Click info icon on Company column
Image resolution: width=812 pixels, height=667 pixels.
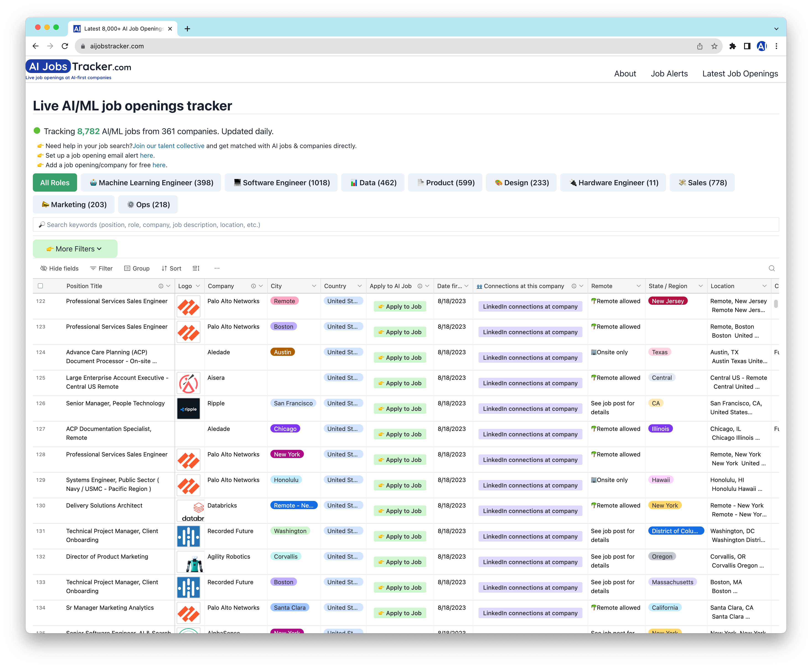pos(253,286)
